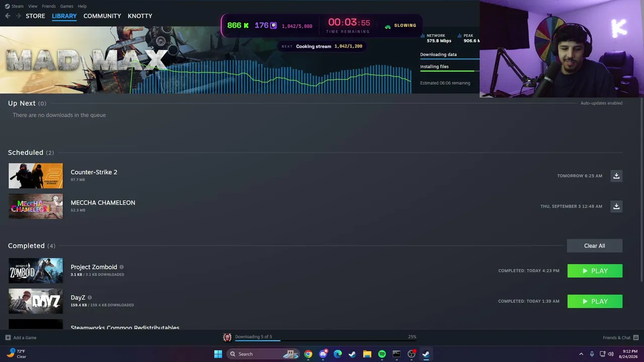The width and height of the screenshot is (644, 362).
Task: Click the TOMORROW 6:25 AM schedule text
Action: (580, 176)
